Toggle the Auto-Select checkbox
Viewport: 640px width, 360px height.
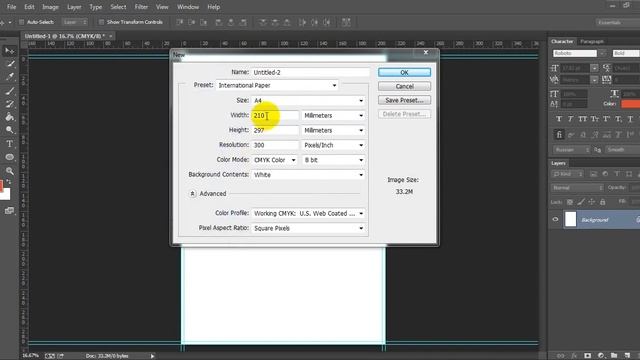click(22, 22)
